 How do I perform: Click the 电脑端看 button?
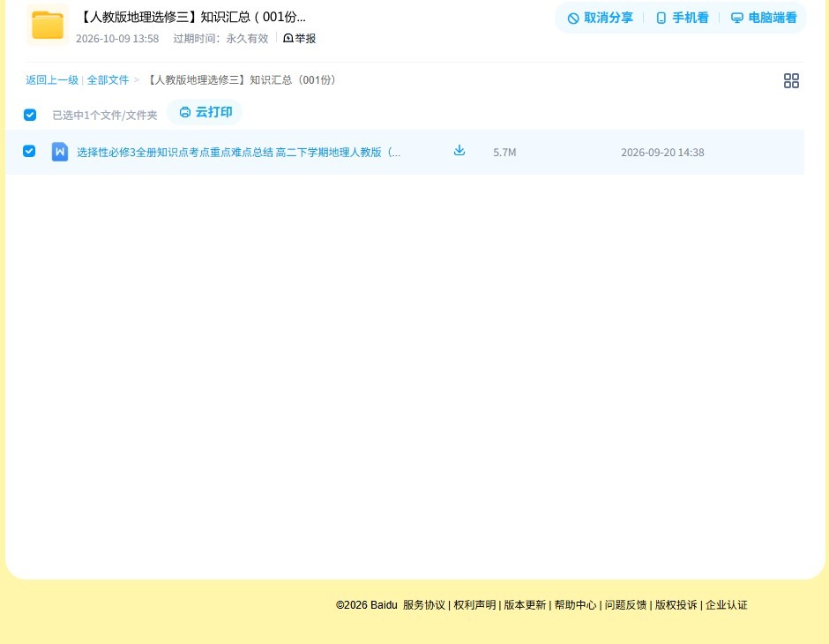[x=764, y=18]
